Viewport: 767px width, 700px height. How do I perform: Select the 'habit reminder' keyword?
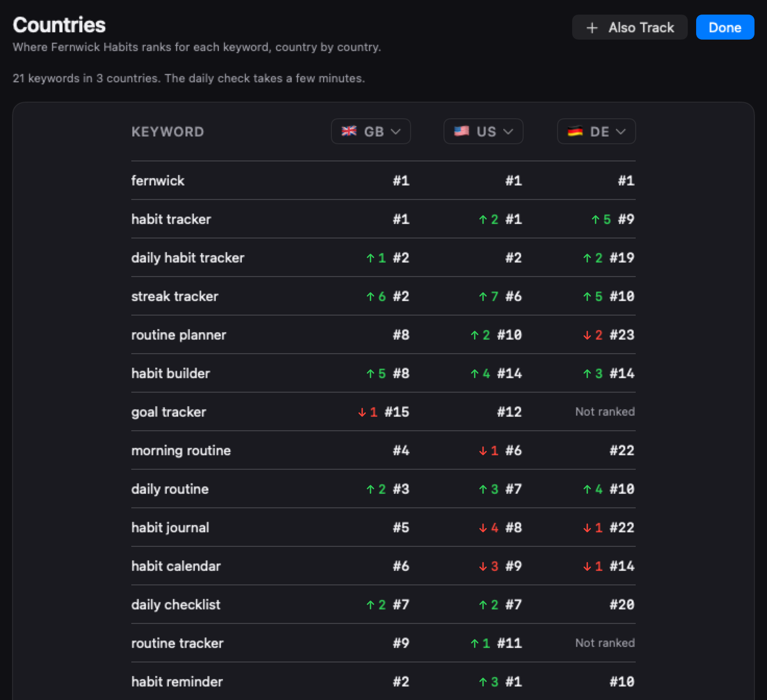[177, 682]
